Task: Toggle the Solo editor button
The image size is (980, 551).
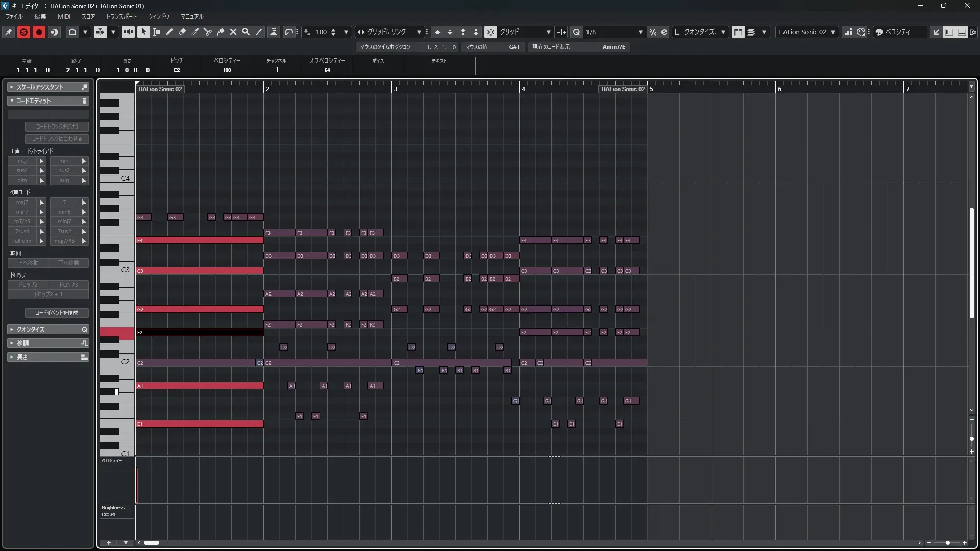Action: tap(23, 32)
